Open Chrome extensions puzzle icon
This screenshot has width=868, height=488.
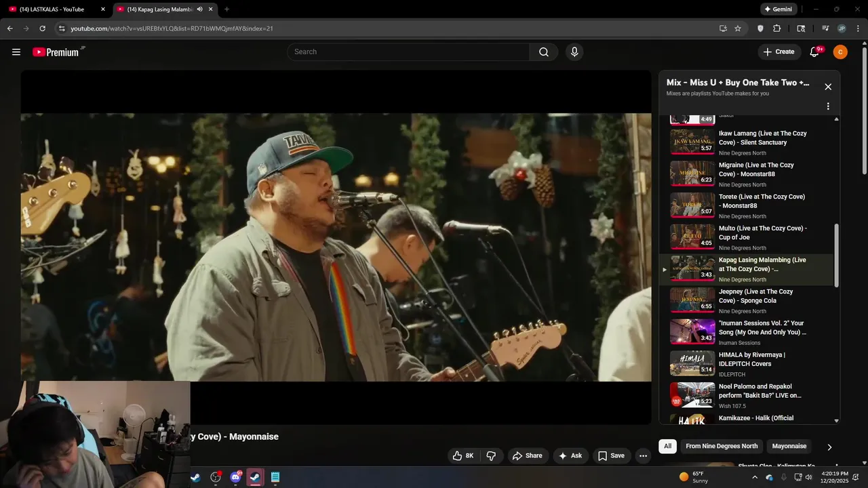777,28
